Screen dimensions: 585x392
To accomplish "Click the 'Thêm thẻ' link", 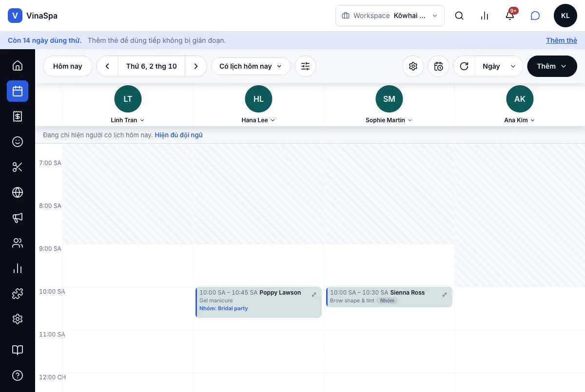I will [x=562, y=40].
